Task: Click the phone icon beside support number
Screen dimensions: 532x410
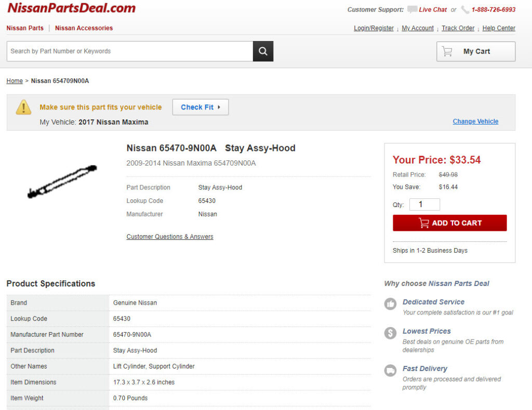Action: click(x=465, y=9)
